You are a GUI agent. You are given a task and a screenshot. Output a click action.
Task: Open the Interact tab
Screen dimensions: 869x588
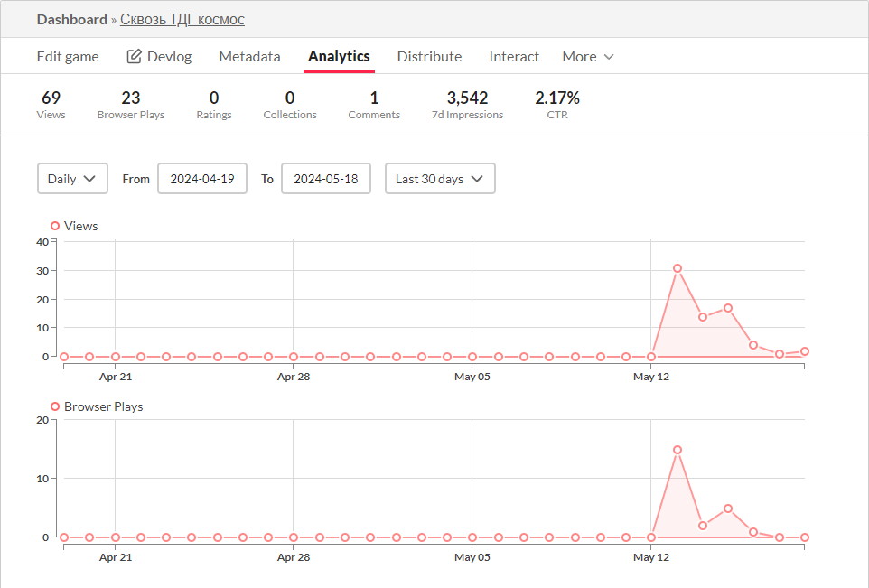pos(514,57)
